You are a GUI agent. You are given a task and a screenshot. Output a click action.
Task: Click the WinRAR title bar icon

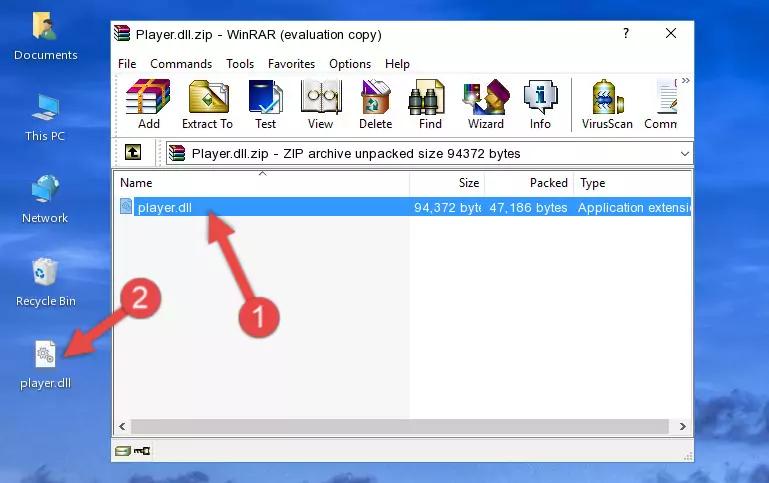122,33
